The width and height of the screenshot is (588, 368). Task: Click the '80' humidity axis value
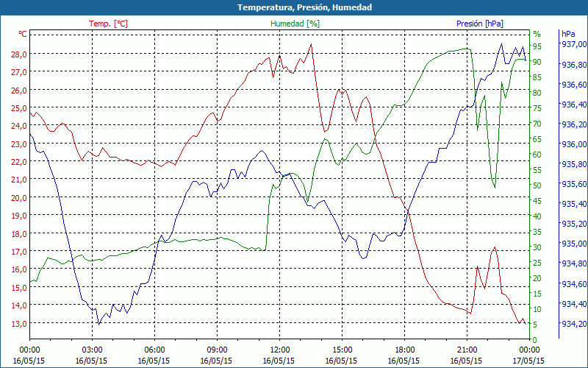537,93
